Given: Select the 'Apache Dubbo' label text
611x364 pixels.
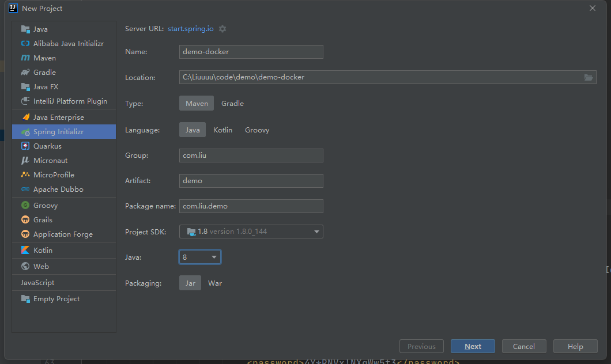Looking at the screenshot, I should coord(58,189).
